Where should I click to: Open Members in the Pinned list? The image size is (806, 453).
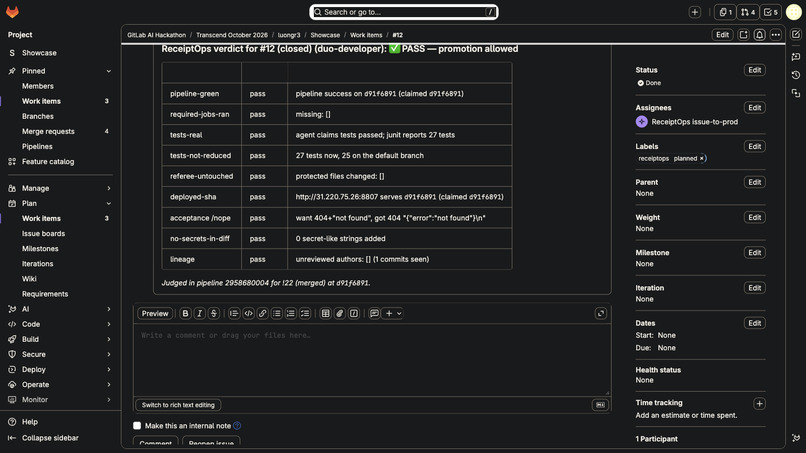tap(38, 86)
